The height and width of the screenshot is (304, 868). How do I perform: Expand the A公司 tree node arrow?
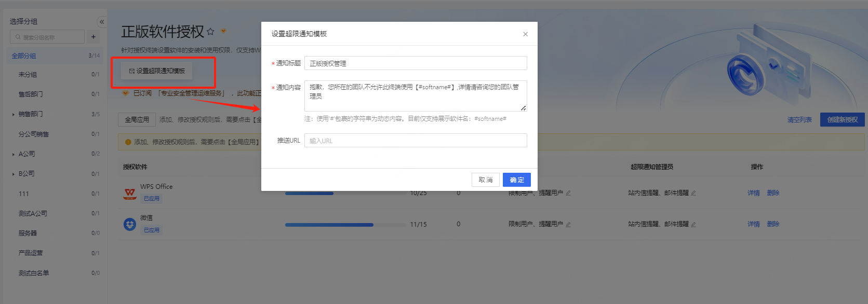pos(14,154)
